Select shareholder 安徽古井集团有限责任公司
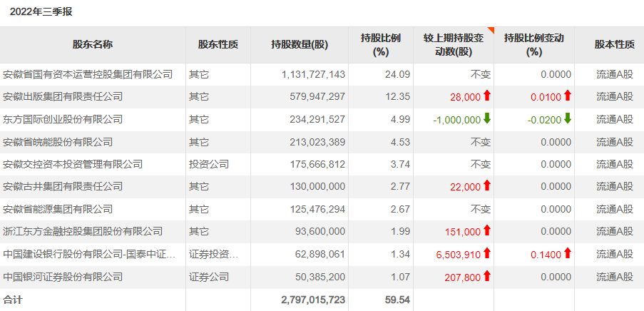This screenshot has width=644, height=311. point(63,186)
